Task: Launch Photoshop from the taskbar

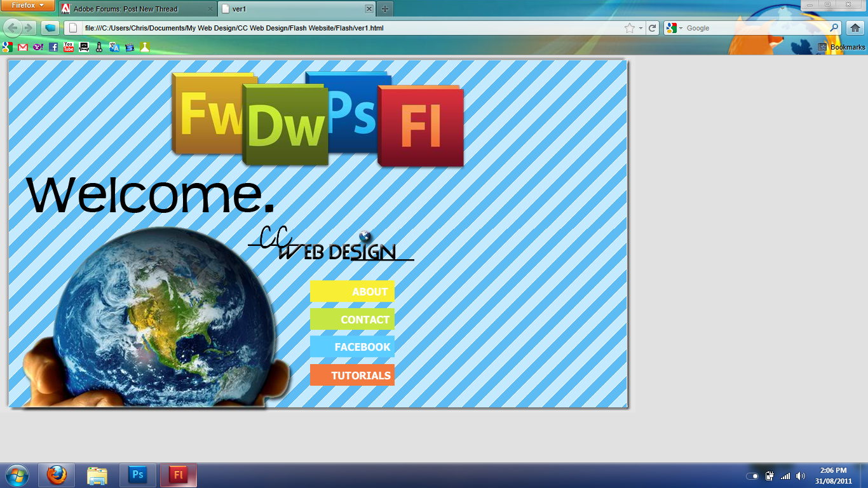Action: [137, 475]
